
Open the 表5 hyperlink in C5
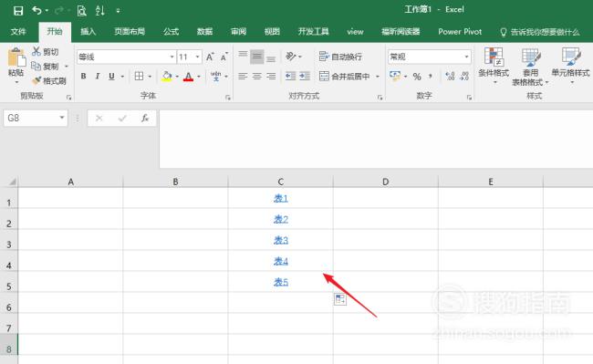coord(281,282)
